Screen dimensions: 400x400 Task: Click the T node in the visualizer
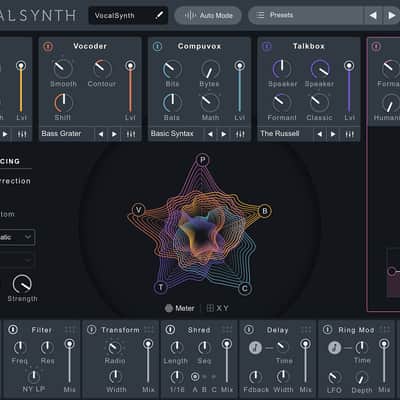pyautogui.click(x=161, y=287)
